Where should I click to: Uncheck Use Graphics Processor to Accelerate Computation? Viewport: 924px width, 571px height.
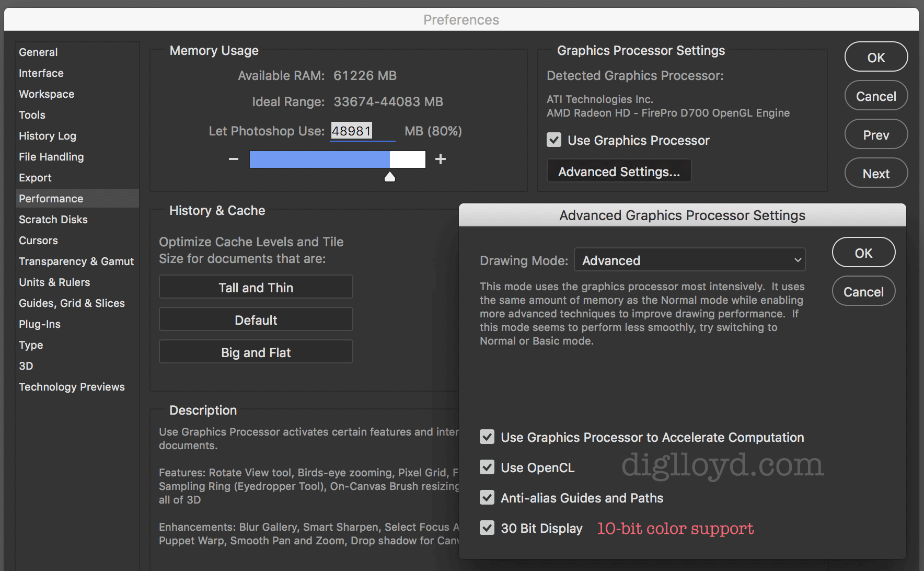pyautogui.click(x=487, y=437)
